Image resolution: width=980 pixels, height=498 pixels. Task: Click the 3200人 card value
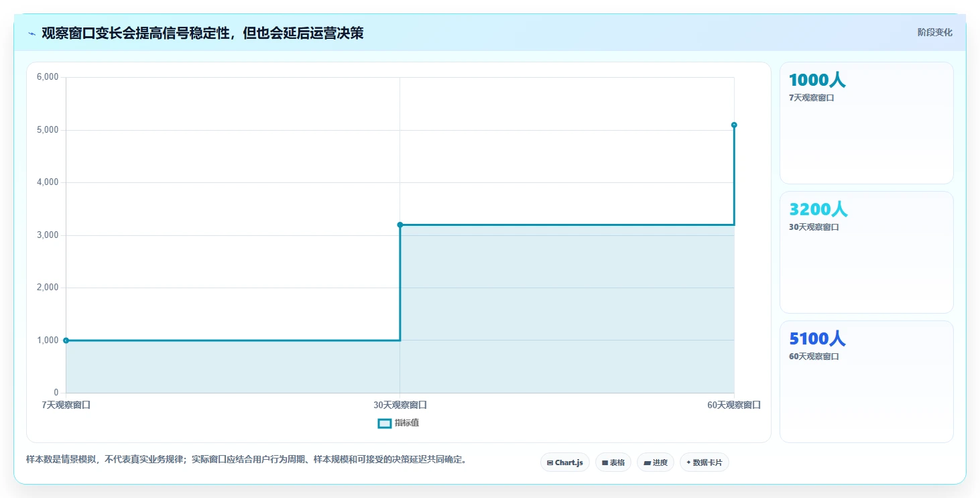[x=818, y=209]
